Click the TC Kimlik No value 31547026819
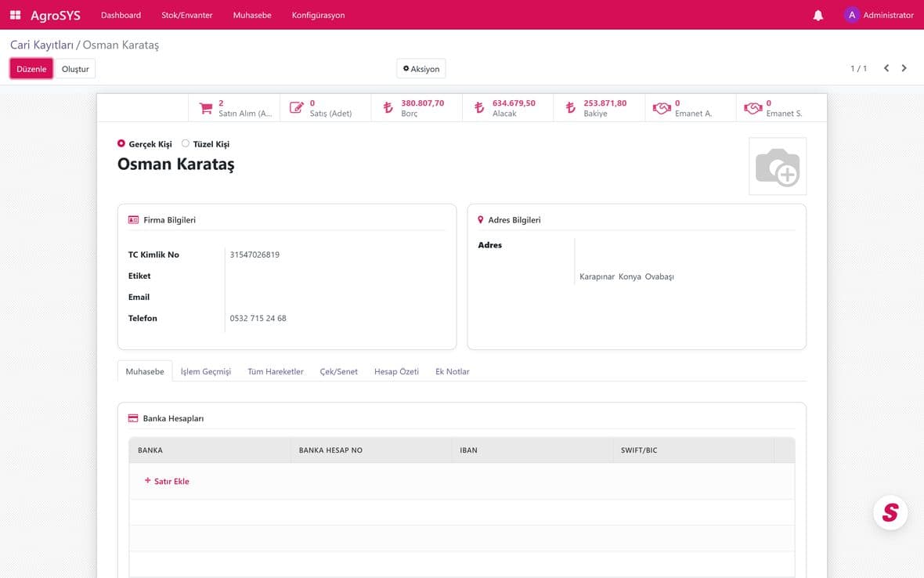 (x=254, y=255)
